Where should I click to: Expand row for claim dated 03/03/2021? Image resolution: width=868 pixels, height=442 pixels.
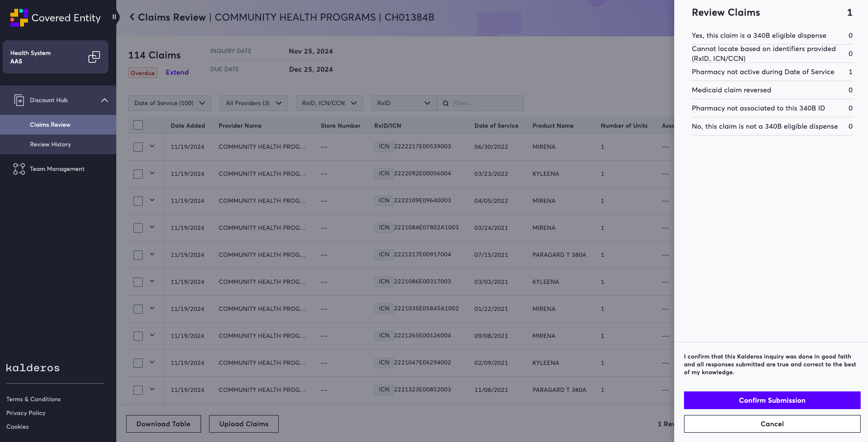[152, 281]
